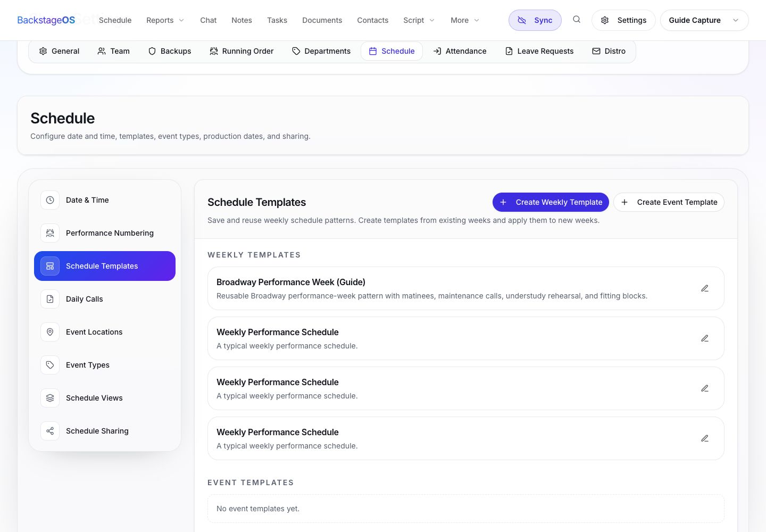
Task: Click the Schedule Sharing share icon
Action: point(50,431)
